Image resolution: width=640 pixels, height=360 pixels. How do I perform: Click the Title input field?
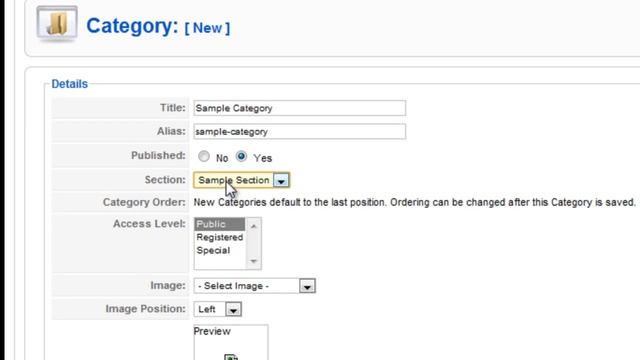(x=300, y=108)
